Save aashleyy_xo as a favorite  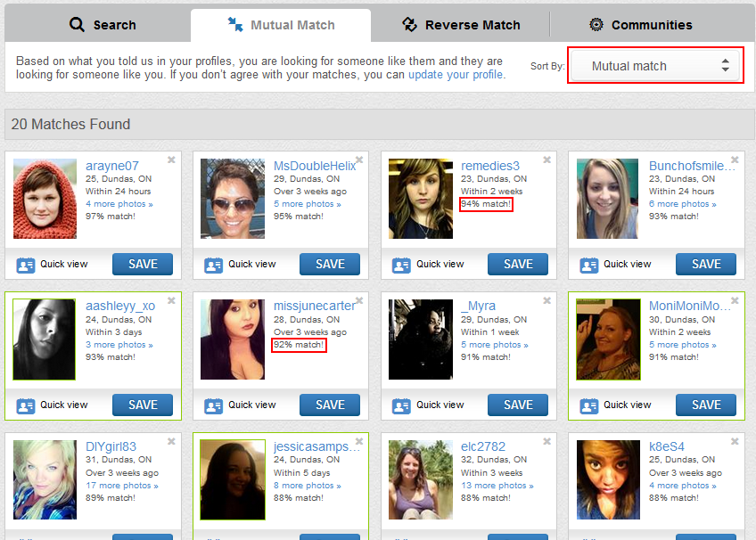(142, 405)
